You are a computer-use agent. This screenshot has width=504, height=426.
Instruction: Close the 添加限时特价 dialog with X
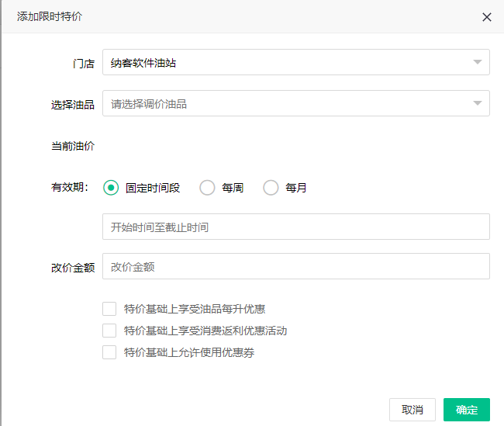pos(487,17)
